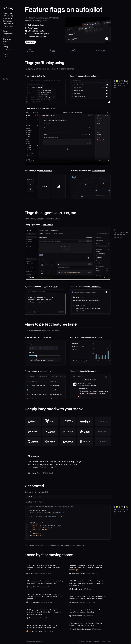Click the Reflag logo in the sidebar
This screenshot has width=131, height=644.
point(8,8)
